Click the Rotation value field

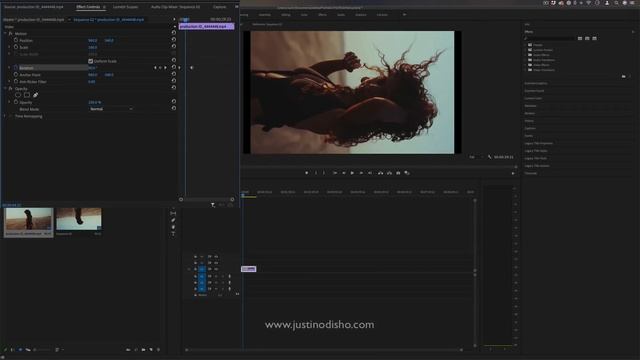tap(92, 68)
